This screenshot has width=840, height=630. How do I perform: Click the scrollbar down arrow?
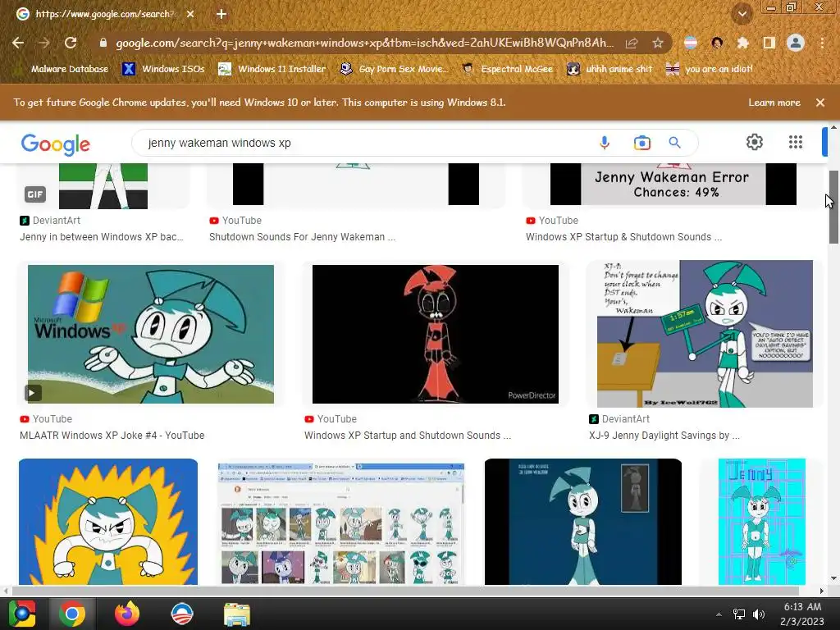point(833,578)
